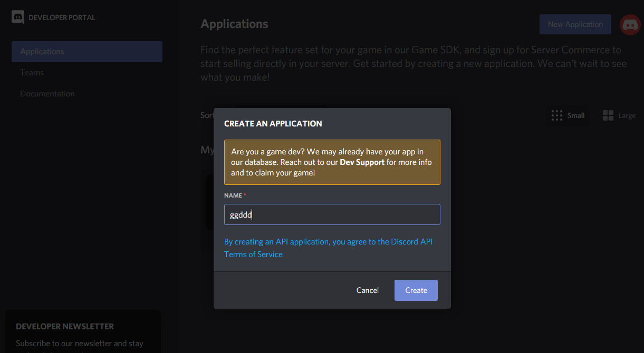Click the DEVELOPER PORTAL title text
This screenshot has height=353, width=644.
pos(62,17)
